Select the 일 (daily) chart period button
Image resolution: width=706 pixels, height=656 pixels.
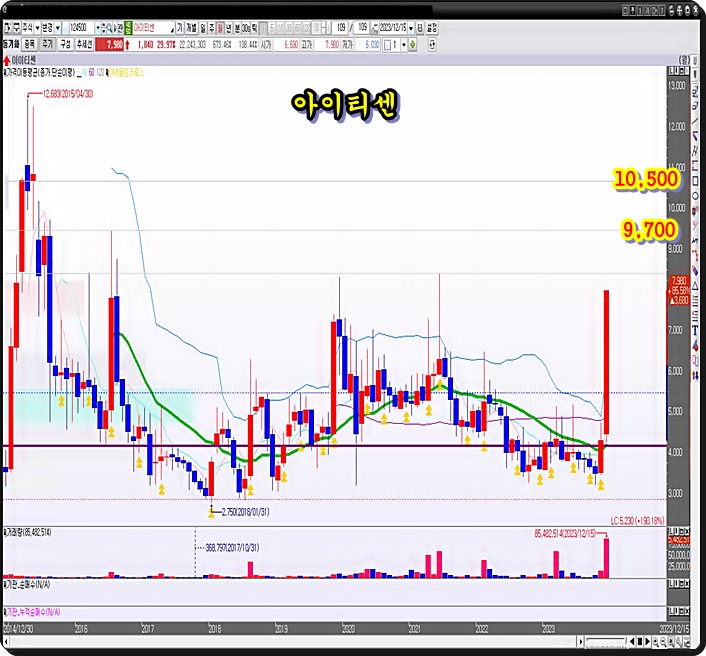[203, 28]
